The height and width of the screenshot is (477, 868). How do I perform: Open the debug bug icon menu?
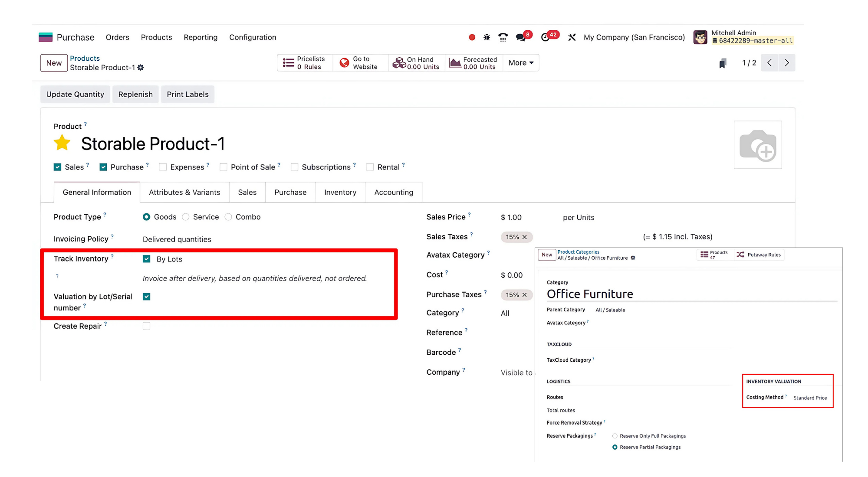(487, 37)
